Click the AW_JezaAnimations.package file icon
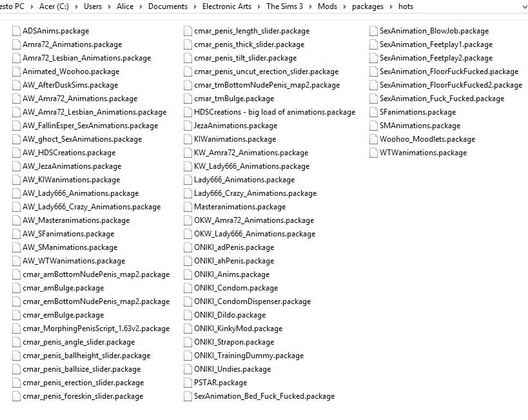This screenshot has height=420, width=528. (16, 166)
